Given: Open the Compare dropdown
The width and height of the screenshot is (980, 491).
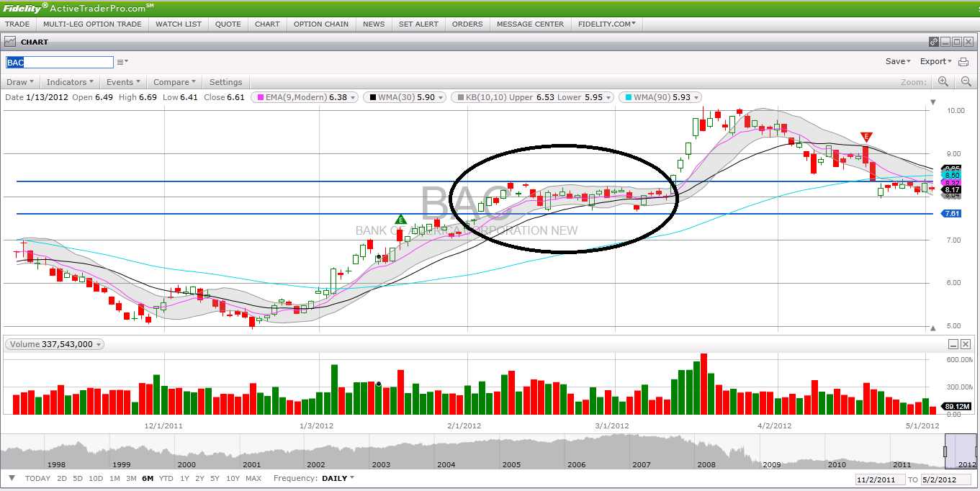Looking at the screenshot, I should (x=175, y=82).
